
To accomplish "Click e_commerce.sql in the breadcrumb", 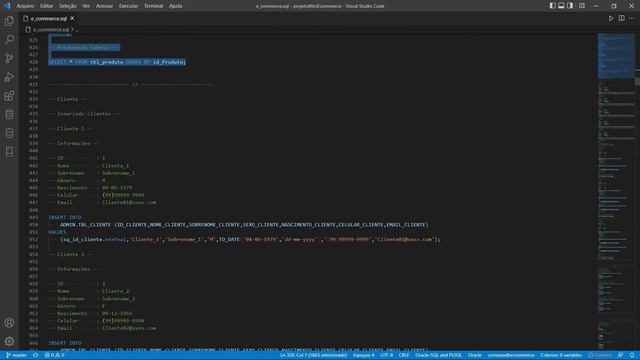I will [x=51, y=30].
